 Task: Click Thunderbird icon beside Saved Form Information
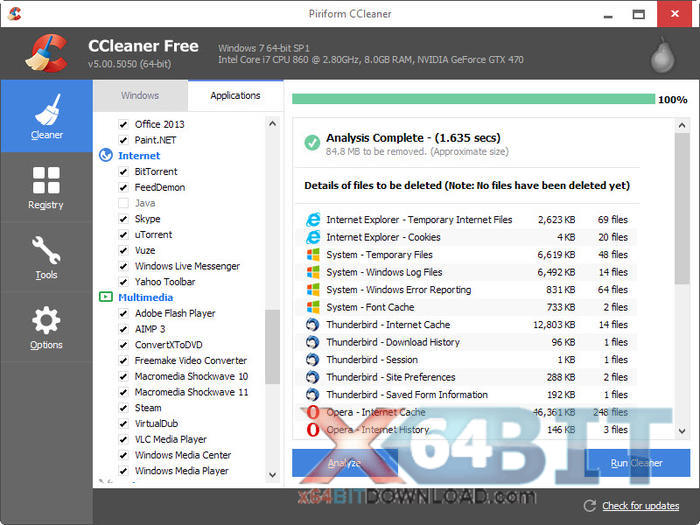tap(312, 395)
